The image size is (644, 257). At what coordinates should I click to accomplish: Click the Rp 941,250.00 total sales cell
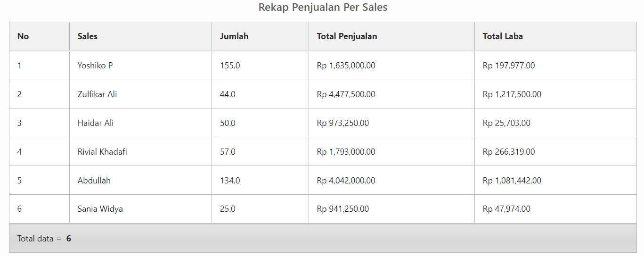point(343,209)
